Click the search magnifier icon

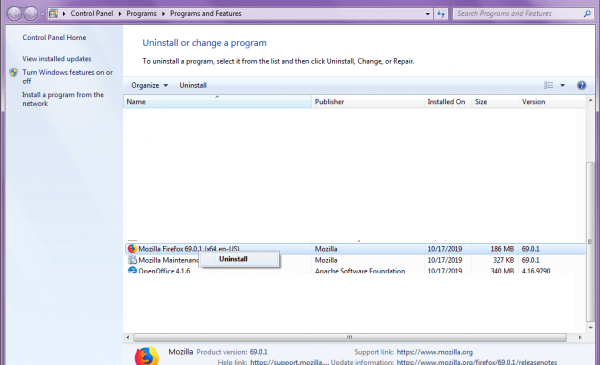587,14
